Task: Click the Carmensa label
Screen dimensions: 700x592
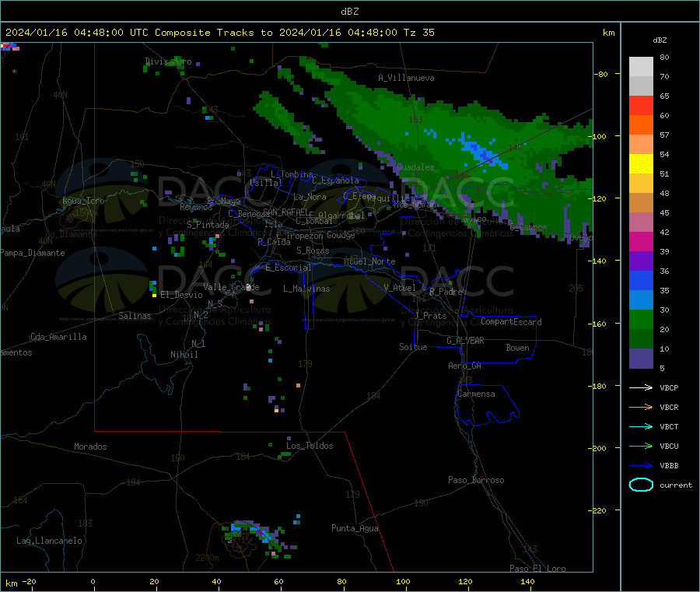Action: [476, 394]
